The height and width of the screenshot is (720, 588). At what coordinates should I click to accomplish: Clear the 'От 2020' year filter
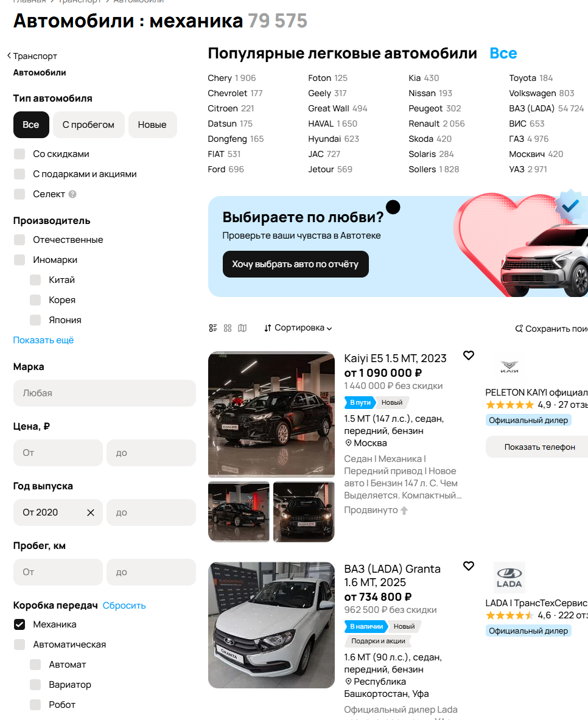click(x=91, y=512)
